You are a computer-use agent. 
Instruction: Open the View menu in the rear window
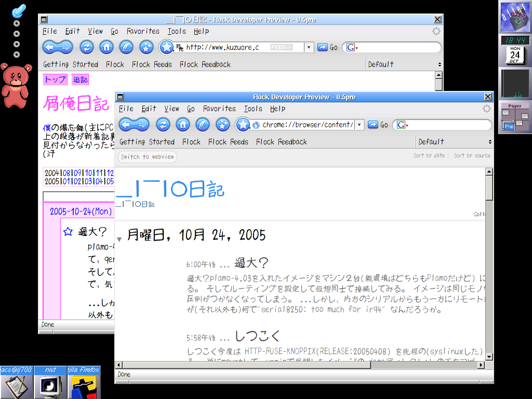pos(96,31)
